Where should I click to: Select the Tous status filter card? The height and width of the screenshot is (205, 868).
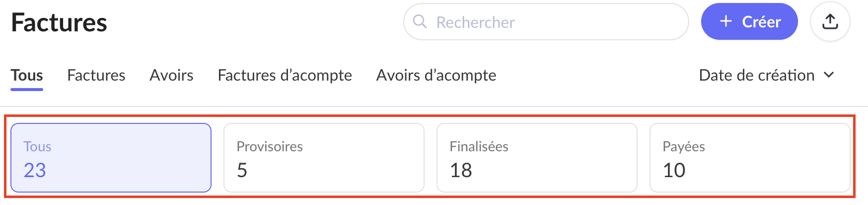(x=111, y=158)
